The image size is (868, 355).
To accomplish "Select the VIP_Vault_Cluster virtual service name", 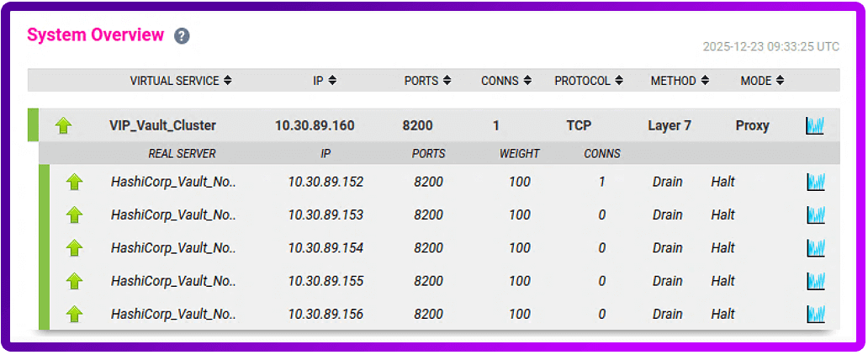I will 162,126.
